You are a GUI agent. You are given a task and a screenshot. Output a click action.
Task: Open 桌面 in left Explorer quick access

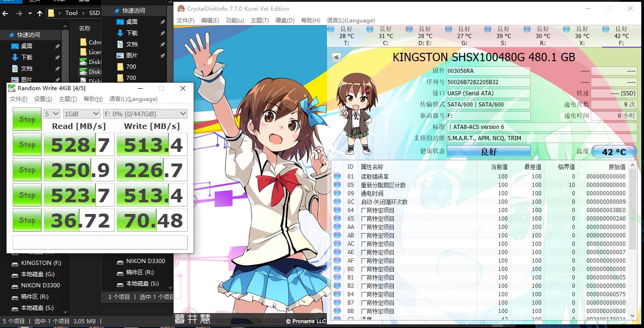(27, 46)
